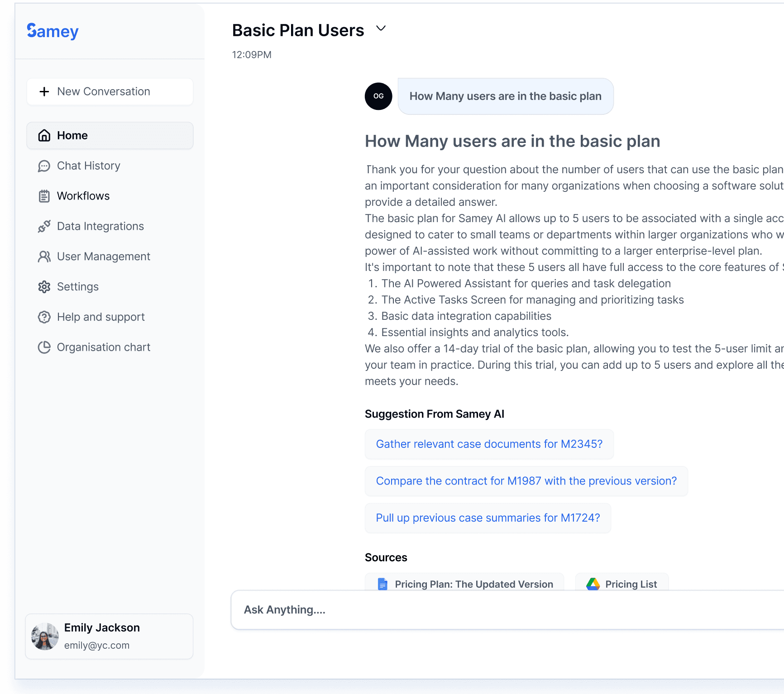Open Emily Jackson account card

(110, 637)
